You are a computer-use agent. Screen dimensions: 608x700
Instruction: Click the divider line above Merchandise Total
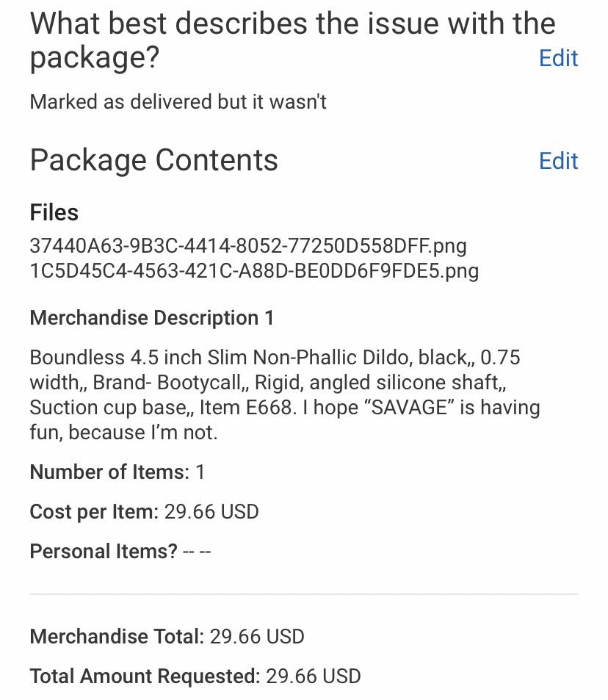(x=303, y=593)
